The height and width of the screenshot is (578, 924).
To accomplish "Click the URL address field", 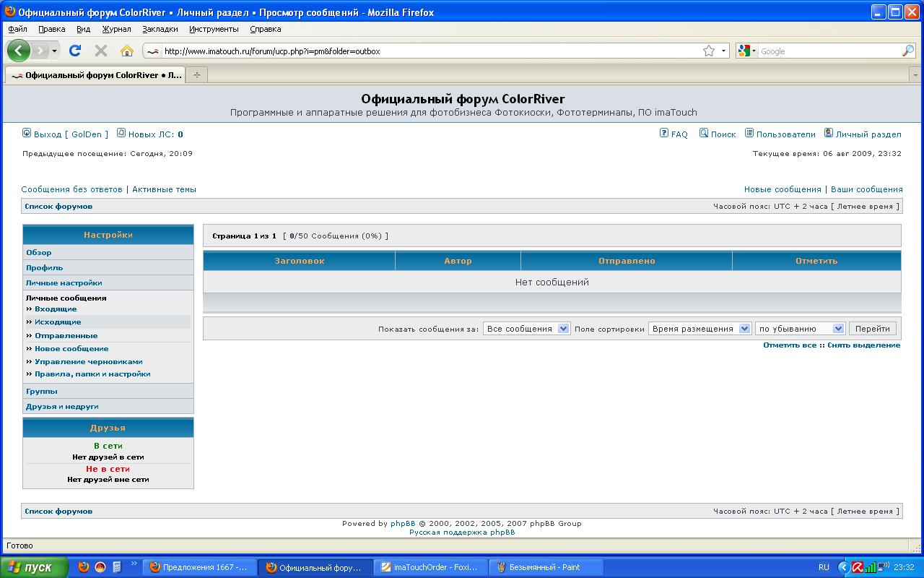I will (431, 51).
